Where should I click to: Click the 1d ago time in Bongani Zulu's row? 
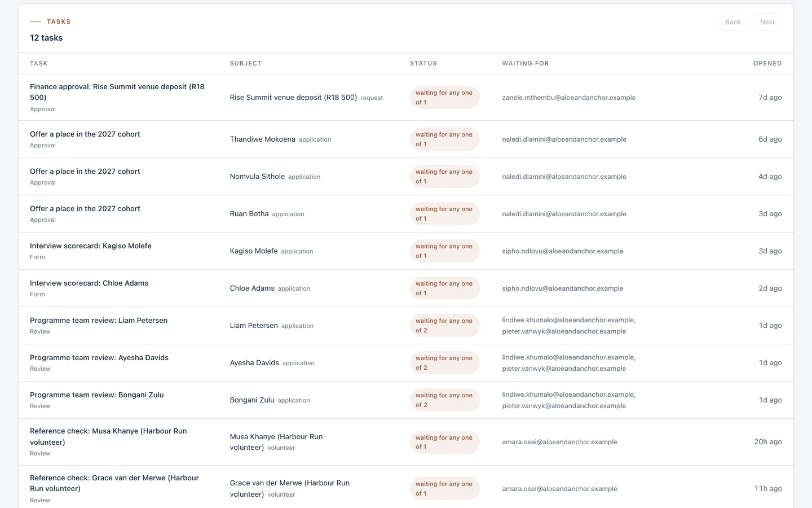[770, 400]
